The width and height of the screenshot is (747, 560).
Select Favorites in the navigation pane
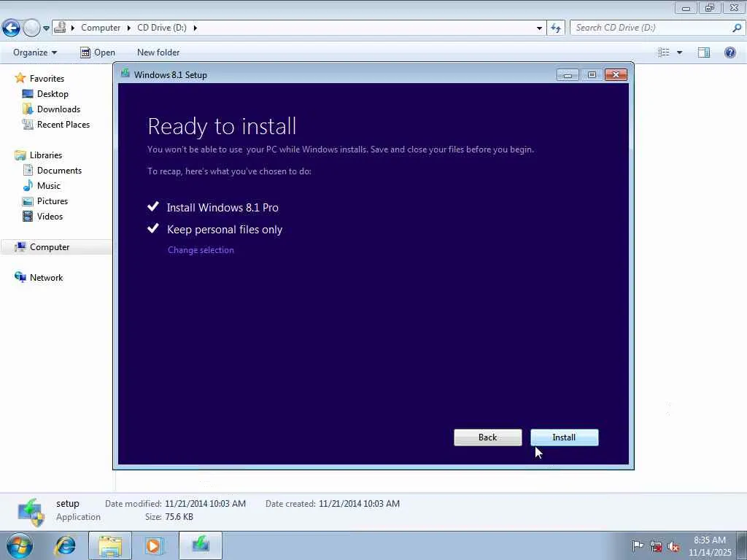pyautogui.click(x=47, y=79)
